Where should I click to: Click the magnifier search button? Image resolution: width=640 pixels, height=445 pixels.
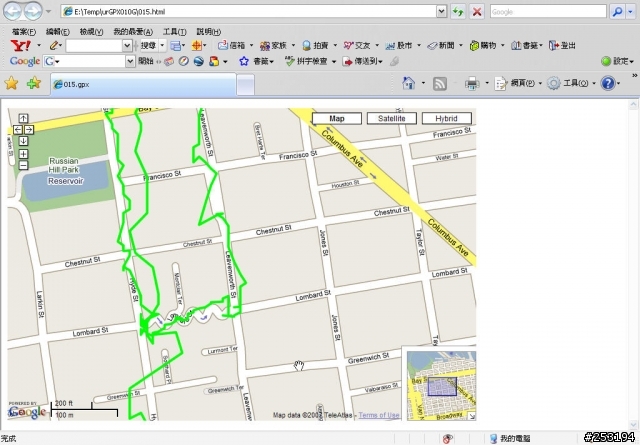tap(618, 12)
